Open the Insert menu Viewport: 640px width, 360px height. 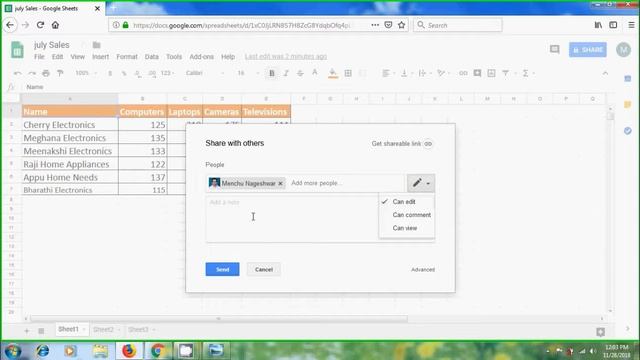[x=100, y=57]
